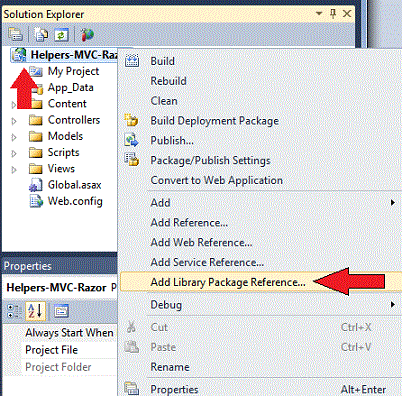Expand the Content folder arrow
This screenshot has width=402, height=396.
14,105
